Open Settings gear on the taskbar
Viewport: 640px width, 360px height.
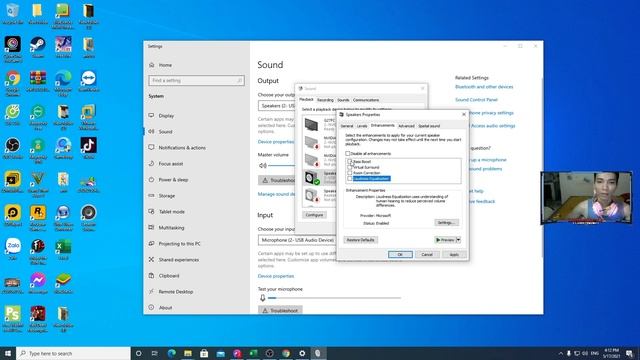pos(302,353)
